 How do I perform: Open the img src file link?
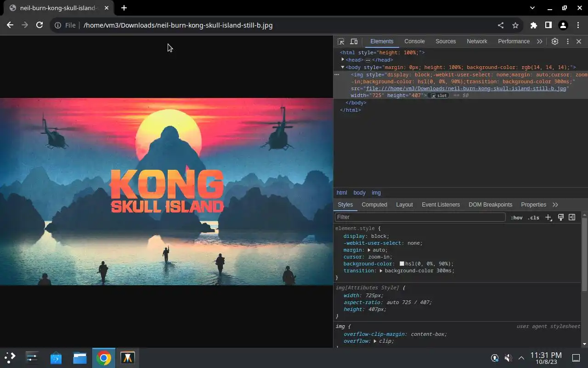[466, 88]
